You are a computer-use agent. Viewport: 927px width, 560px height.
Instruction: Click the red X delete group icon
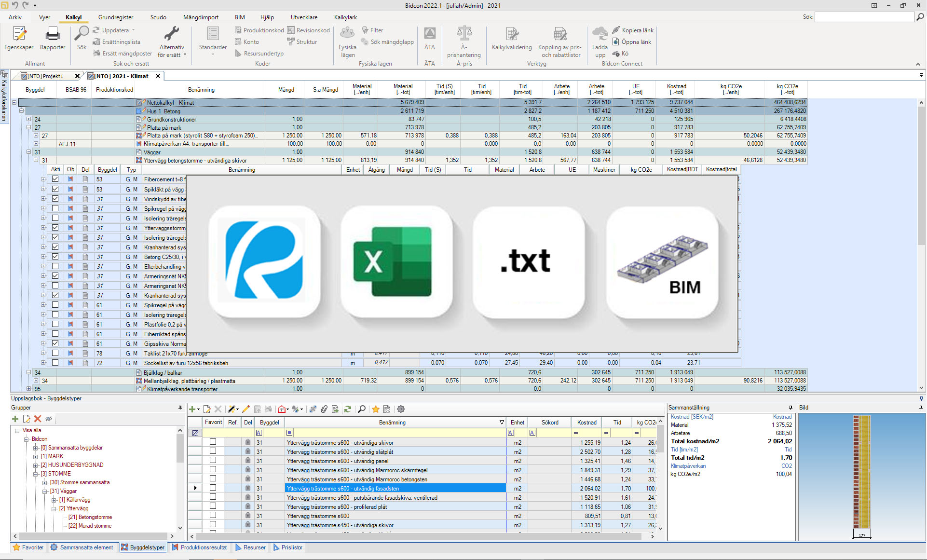pyautogui.click(x=38, y=419)
